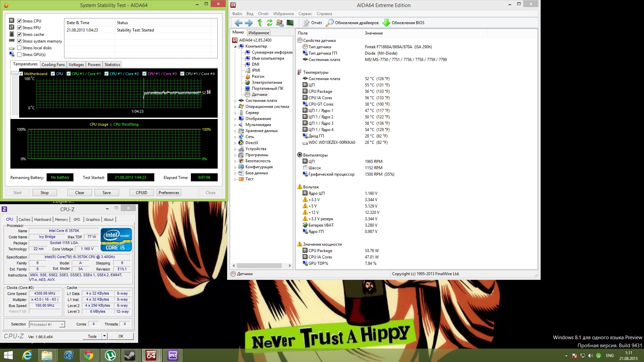The image size is (644, 362).
Task: Click OK in CPU-Z
Action: click(x=121, y=336)
